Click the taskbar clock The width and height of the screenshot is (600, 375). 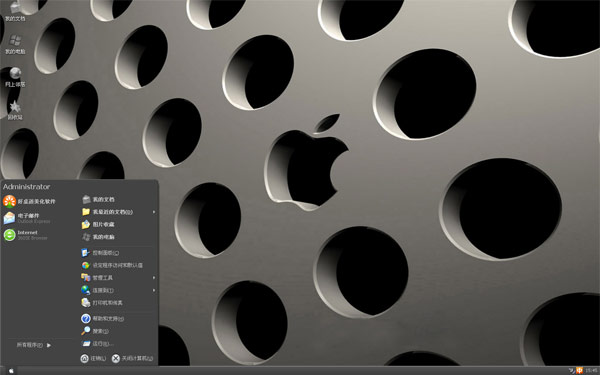click(592, 370)
